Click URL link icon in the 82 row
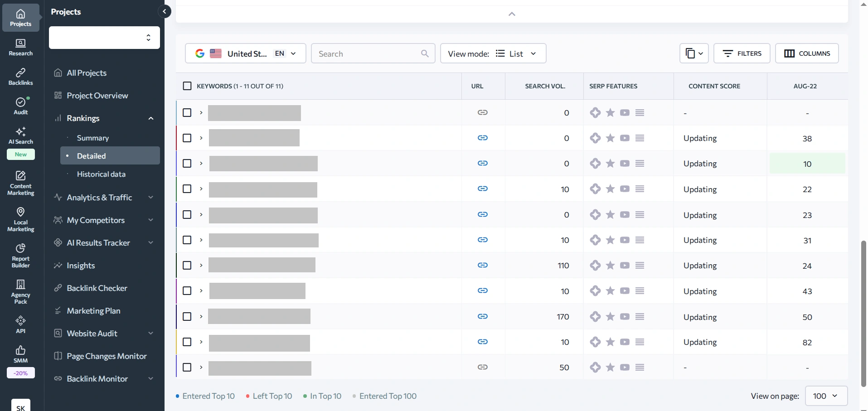Screen dimensions: 868x411 pos(483,342)
